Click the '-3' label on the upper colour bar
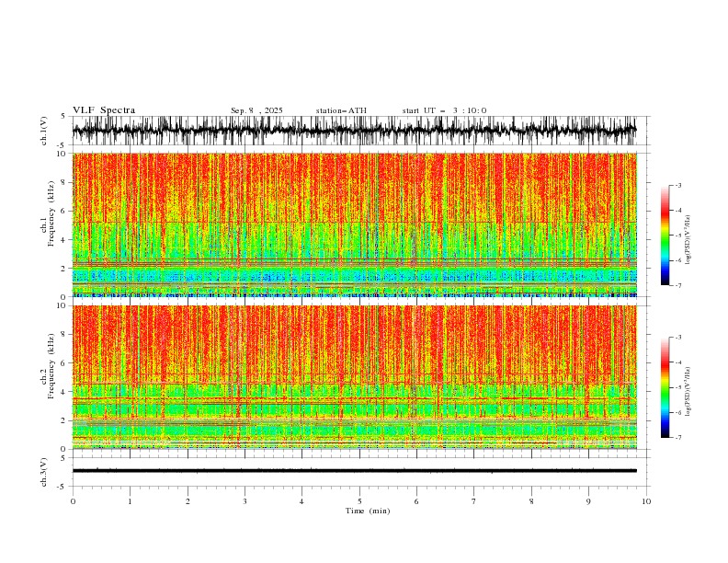Screen dimensions: 728x563 pyautogui.click(x=678, y=185)
